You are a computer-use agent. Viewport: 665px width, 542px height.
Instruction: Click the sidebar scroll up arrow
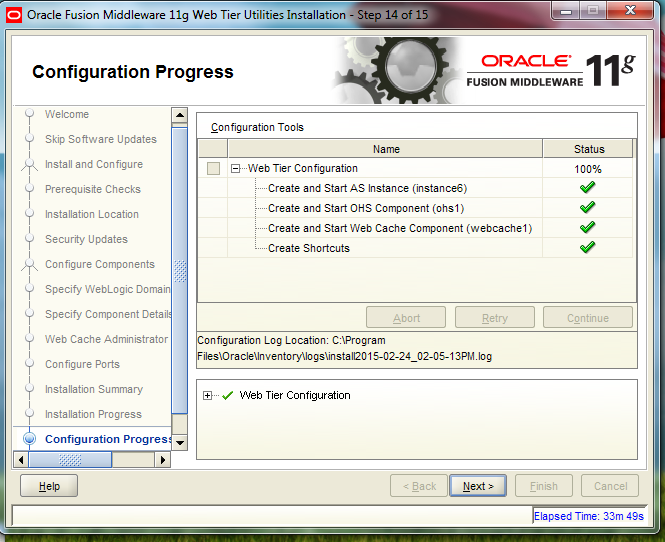click(x=179, y=115)
